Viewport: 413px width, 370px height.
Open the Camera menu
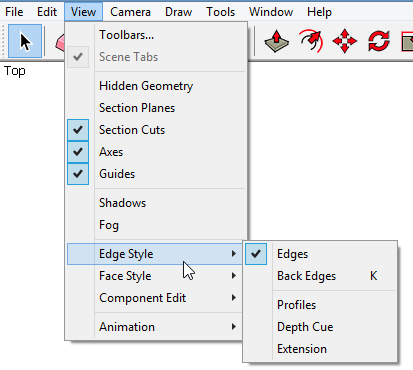(130, 12)
